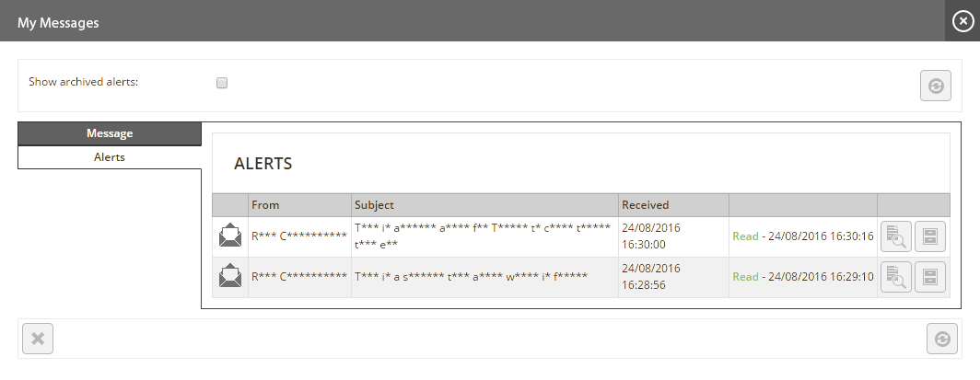The height and width of the screenshot is (380, 980).
Task: Close the My Messages dialog
Action: coord(962,21)
